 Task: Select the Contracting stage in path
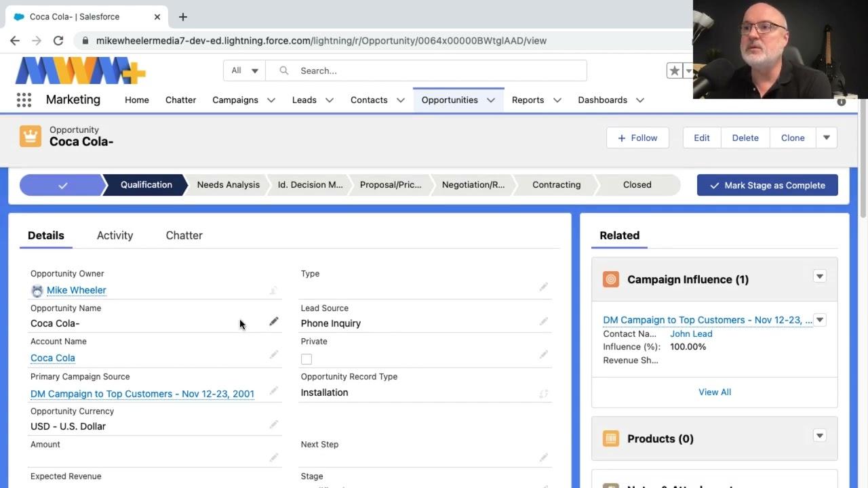coord(556,184)
